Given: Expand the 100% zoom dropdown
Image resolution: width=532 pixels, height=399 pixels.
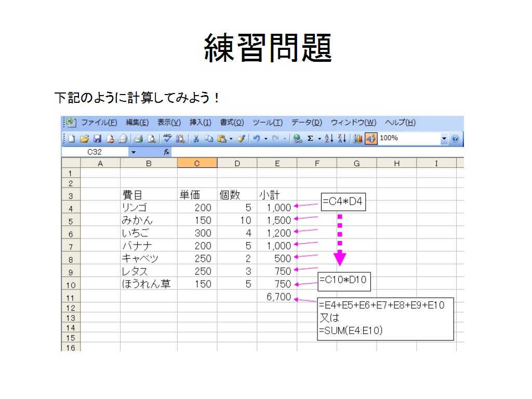Looking at the screenshot, I should [x=444, y=139].
